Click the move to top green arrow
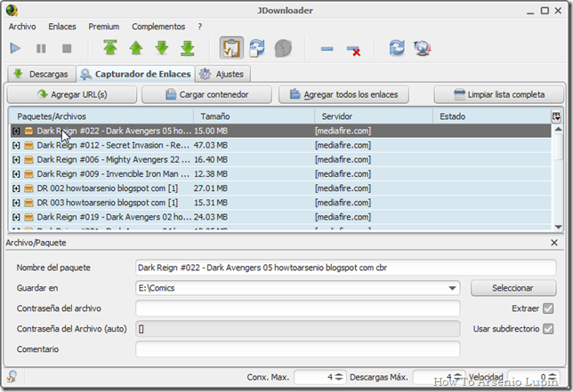The image size is (573, 392). click(109, 48)
